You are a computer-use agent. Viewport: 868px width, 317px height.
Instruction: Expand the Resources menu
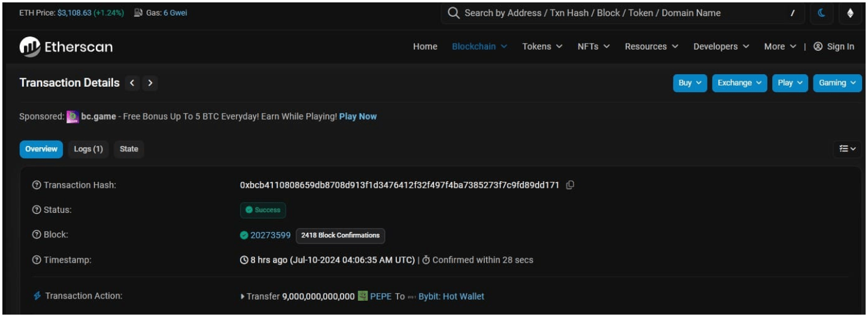651,47
